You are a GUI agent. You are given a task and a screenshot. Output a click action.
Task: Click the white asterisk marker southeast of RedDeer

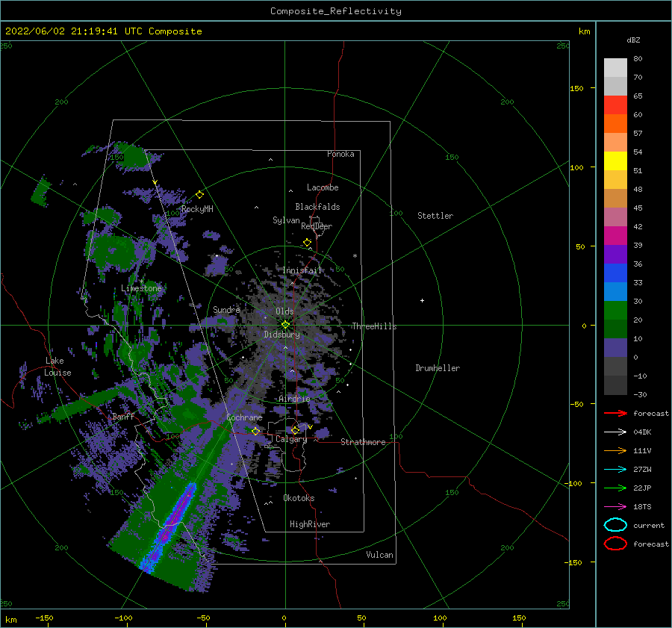click(355, 256)
